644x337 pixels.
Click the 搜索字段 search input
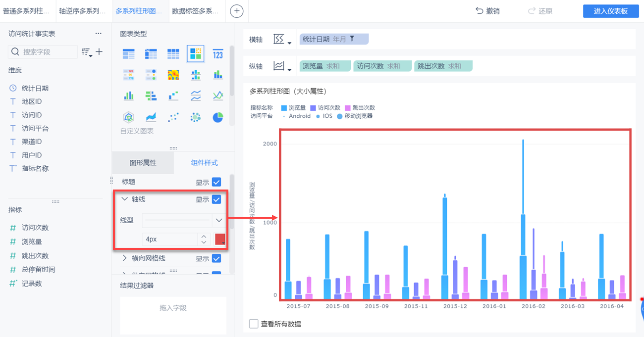43,51
